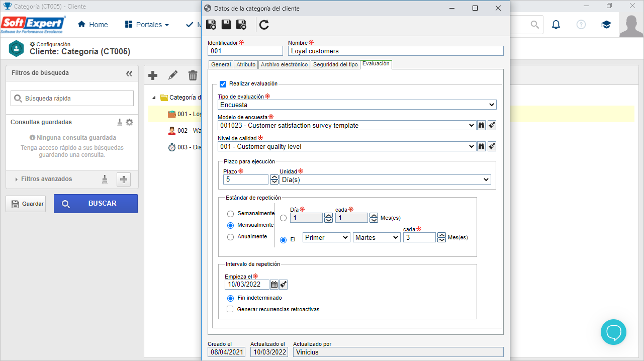Viewport: 644px width, 361px height.
Task: Click the Save and close icon
Action: [242, 25]
